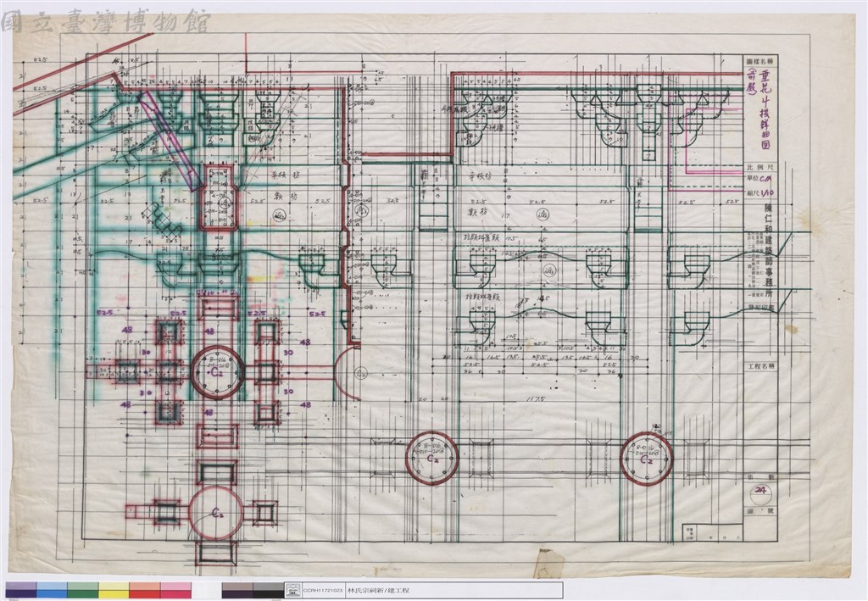
Task: Pick the yellow color calibration swatch
Action: tap(114, 590)
